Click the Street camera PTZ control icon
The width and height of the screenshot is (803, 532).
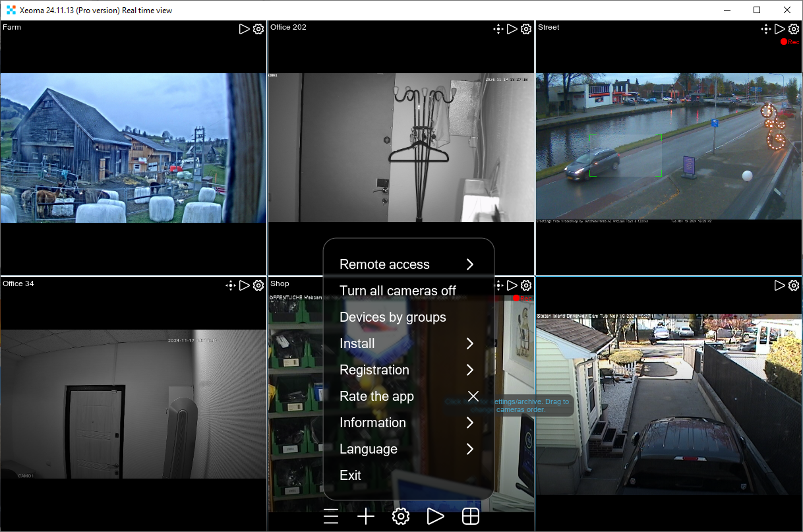(766, 29)
